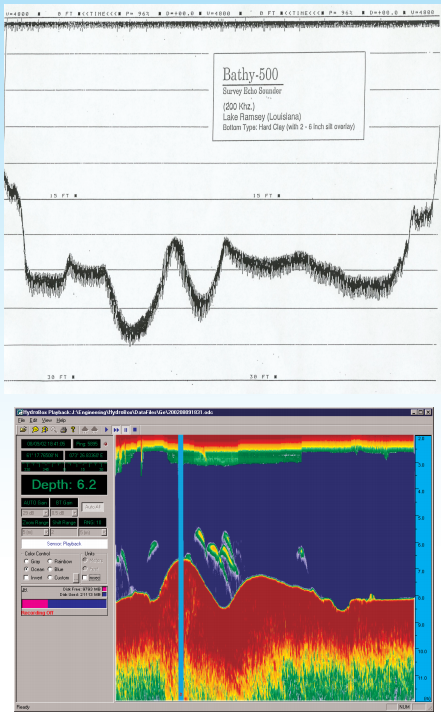The width and height of the screenshot is (441, 719).
Task: Click the grayed-out magnifier toolbar icon
Action: [x=54, y=430]
